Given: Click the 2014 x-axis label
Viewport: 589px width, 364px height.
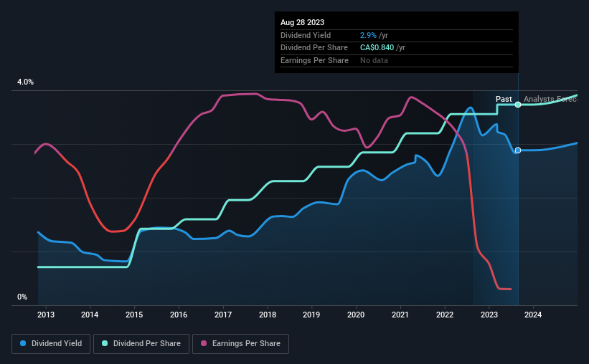Looking at the screenshot, I should 90,315.
